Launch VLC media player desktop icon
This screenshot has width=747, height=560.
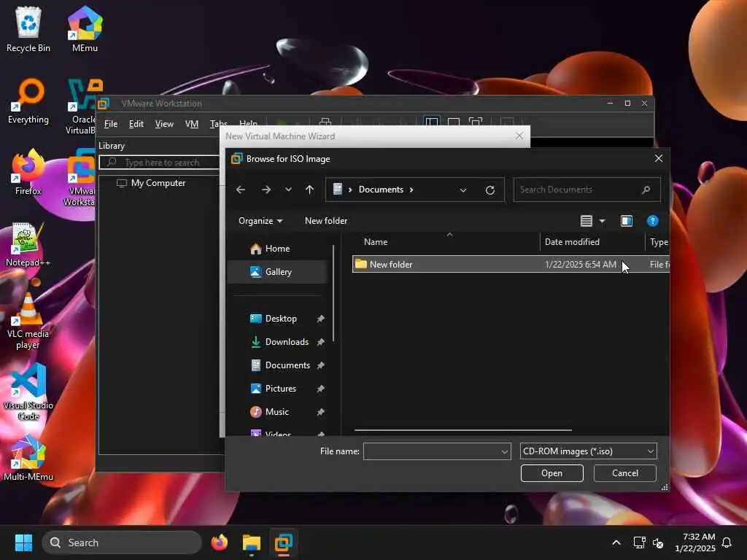tap(28, 320)
